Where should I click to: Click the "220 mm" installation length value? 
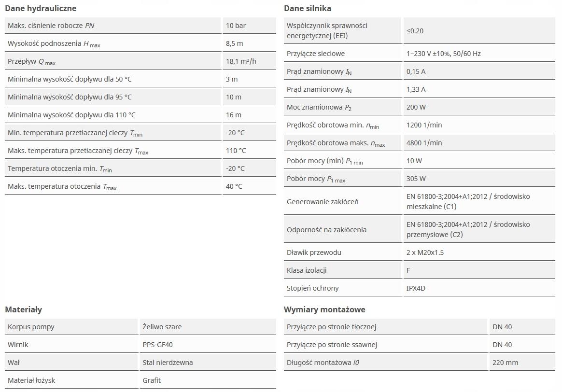point(505,363)
